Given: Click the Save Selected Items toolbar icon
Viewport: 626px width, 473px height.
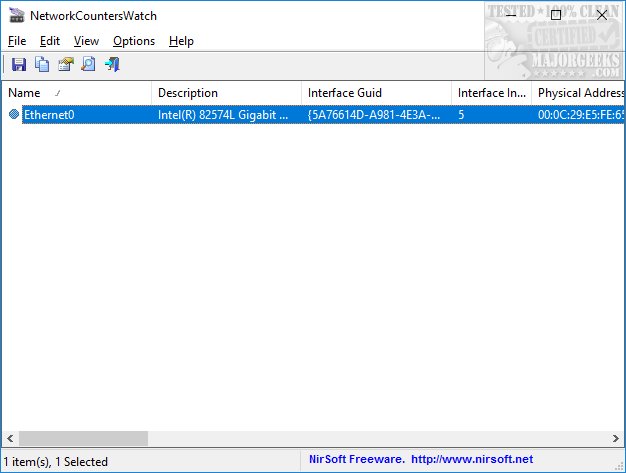Looking at the screenshot, I should point(19,64).
